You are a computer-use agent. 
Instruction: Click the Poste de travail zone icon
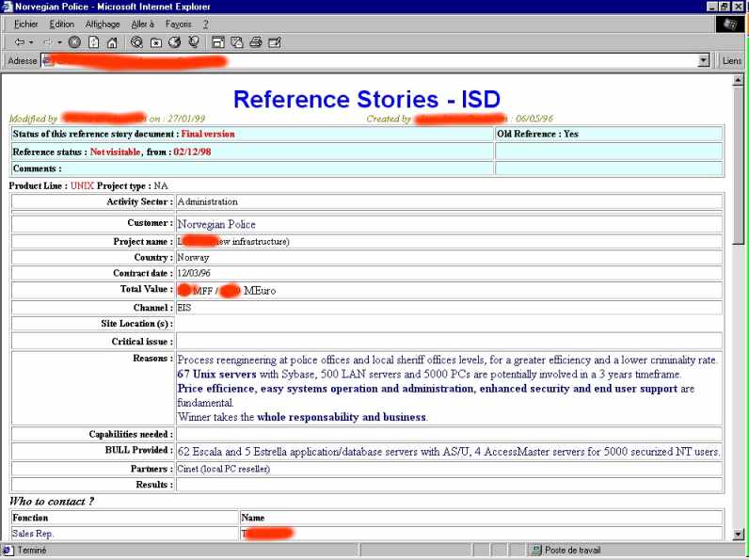tap(536, 550)
